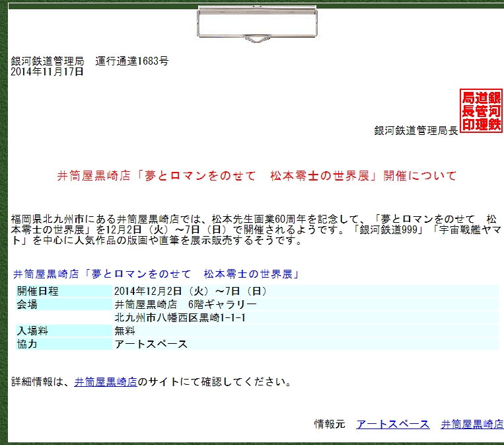Select the 無料 admission cell
Screen dimensions: 504x445
click(305, 331)
